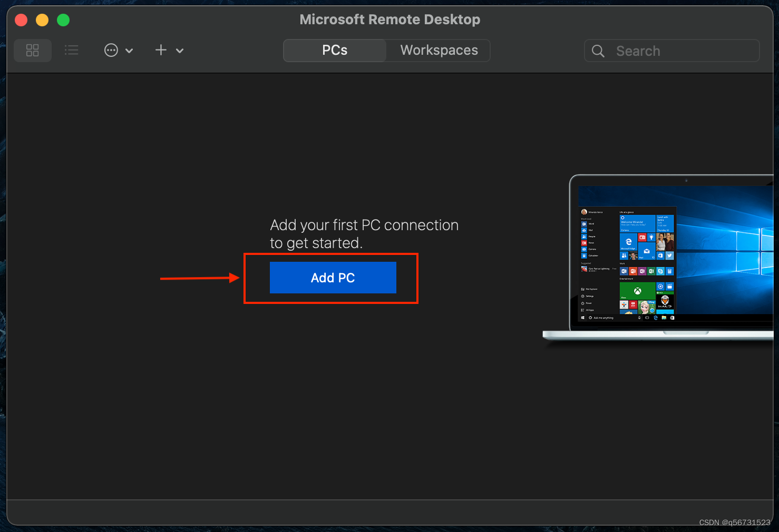Click the magnifying glass search icon
The height and width of the screenshot is (532, 779).
coord(598,51)
